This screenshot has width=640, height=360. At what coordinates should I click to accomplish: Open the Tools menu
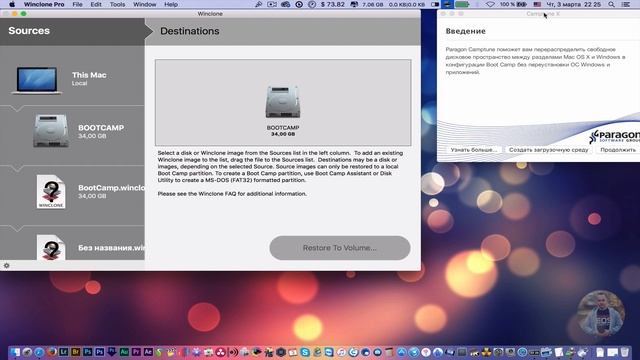[118, 4]
